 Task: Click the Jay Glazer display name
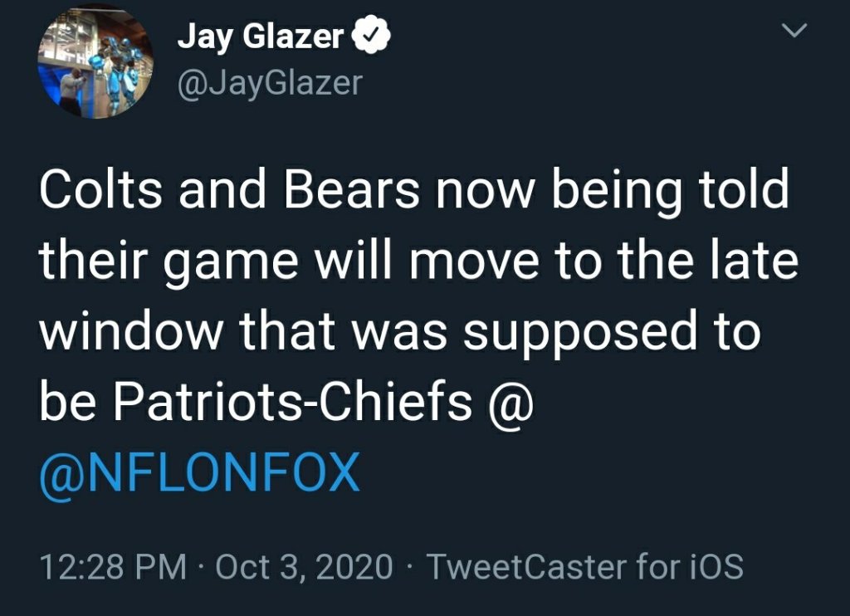point(260,37)
